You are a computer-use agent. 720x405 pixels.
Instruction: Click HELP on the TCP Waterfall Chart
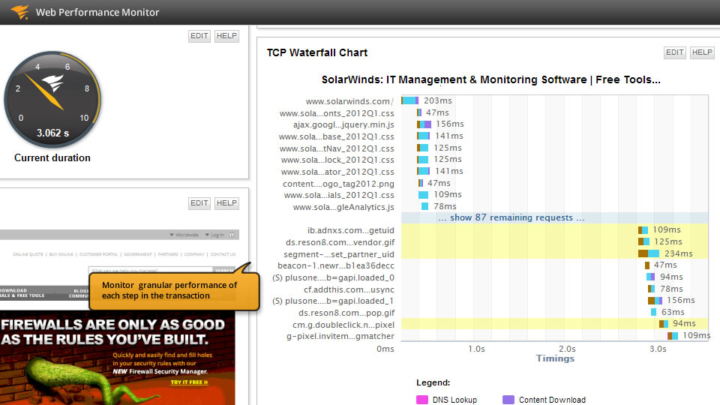[702, 52]
